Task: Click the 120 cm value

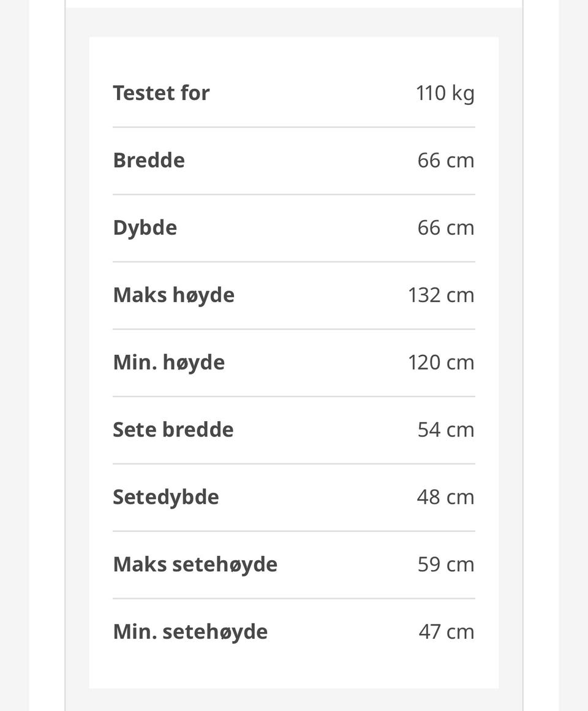Action: (x=441, y=362)
